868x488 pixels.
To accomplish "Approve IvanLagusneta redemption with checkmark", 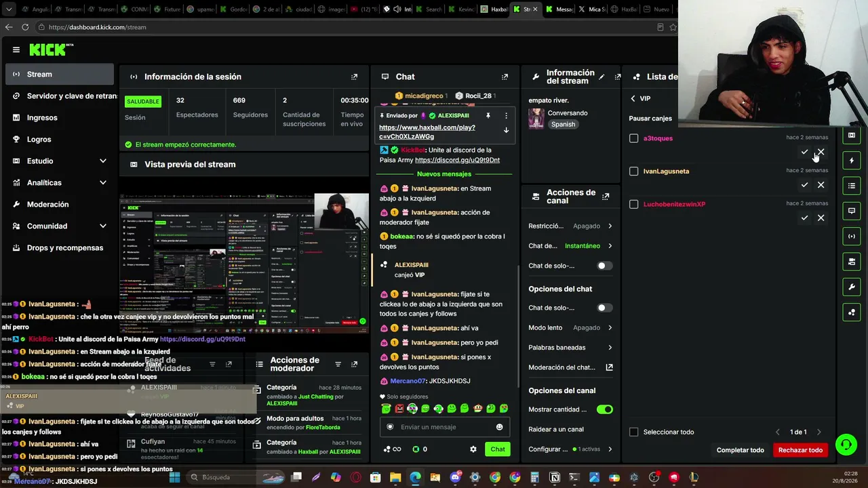I will pyautogui.click(x=804, y=185).
